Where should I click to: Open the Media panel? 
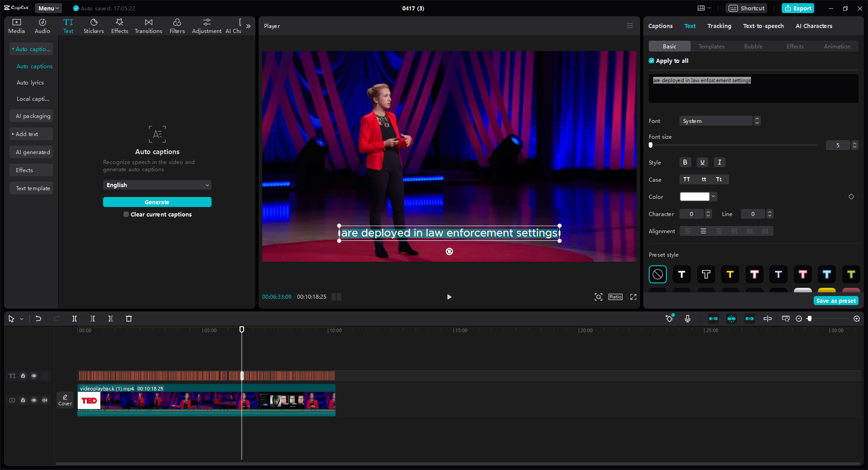16,25
